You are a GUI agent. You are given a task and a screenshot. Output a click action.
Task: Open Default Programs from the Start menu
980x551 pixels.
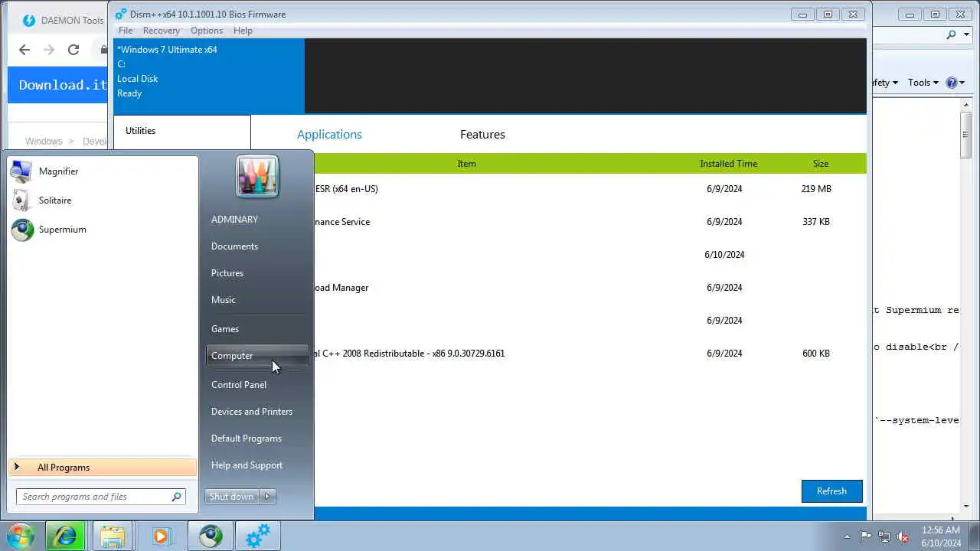click(x=257, y=439)
